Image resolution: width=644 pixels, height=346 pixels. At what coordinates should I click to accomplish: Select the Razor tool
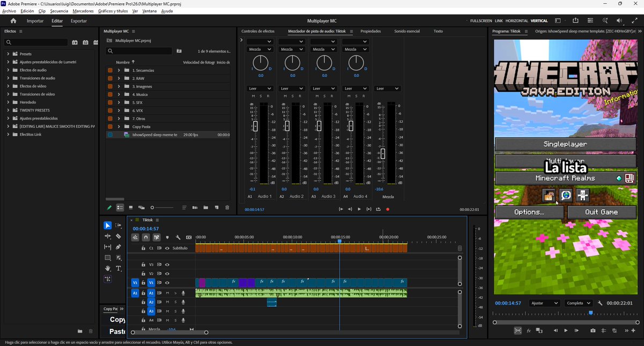pyautogui.click(x=119, y=236)
